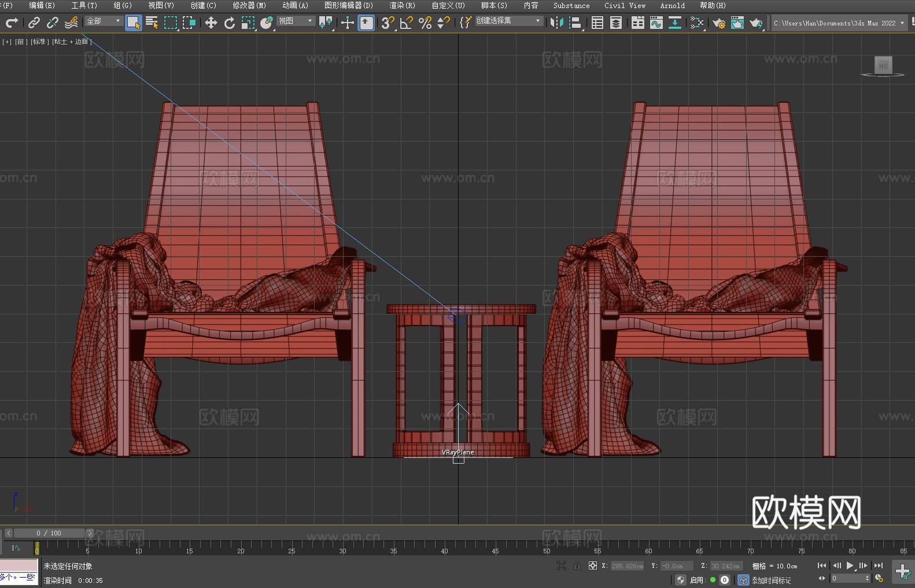Click the Render Production teapot icon

point(756,23)
